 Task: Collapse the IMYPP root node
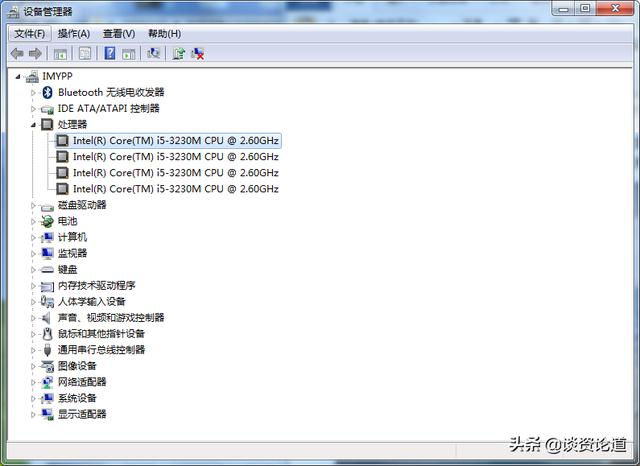[x=18, y=77]
